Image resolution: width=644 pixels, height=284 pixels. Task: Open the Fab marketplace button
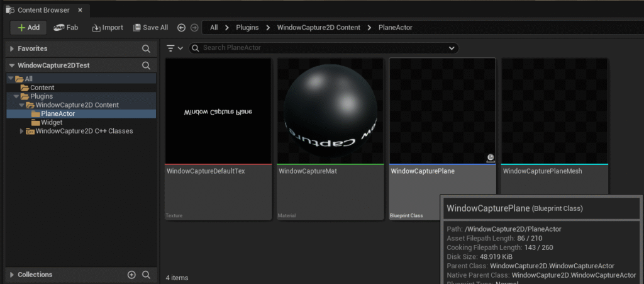click(65, 28)
